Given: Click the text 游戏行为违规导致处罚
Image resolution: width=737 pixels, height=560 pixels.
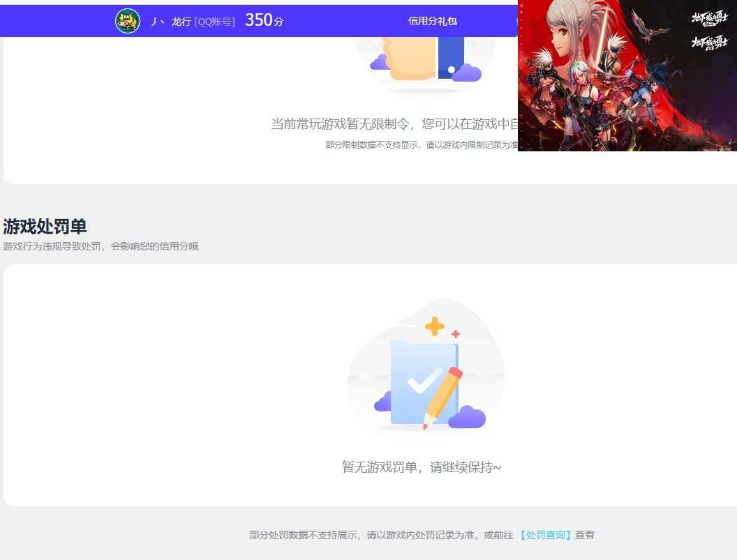Looking at the screenshot, I should click(x=52, y=246).
